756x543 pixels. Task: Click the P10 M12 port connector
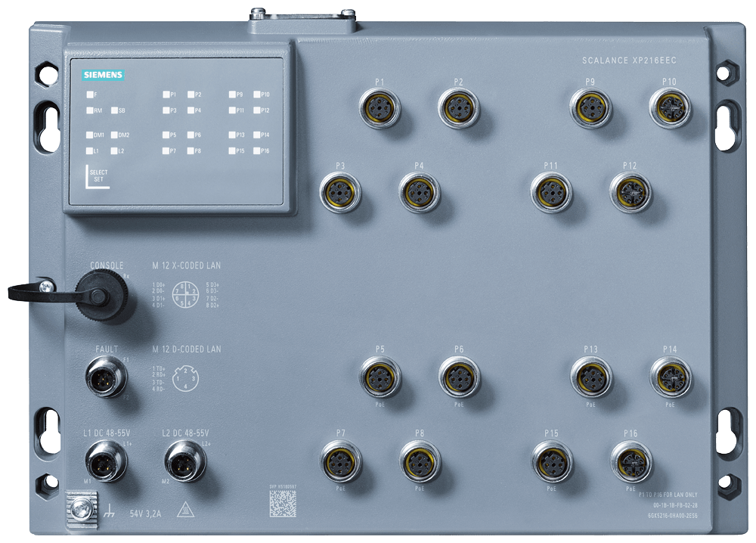(669, 107)
